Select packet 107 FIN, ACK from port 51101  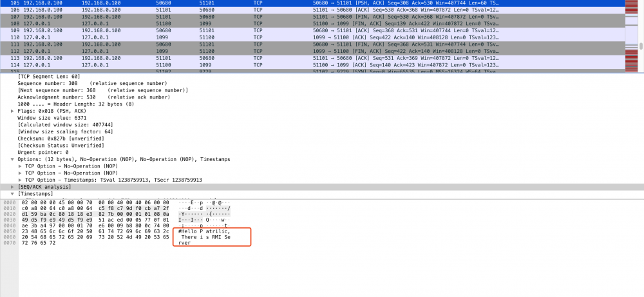[x=312, y=17]
